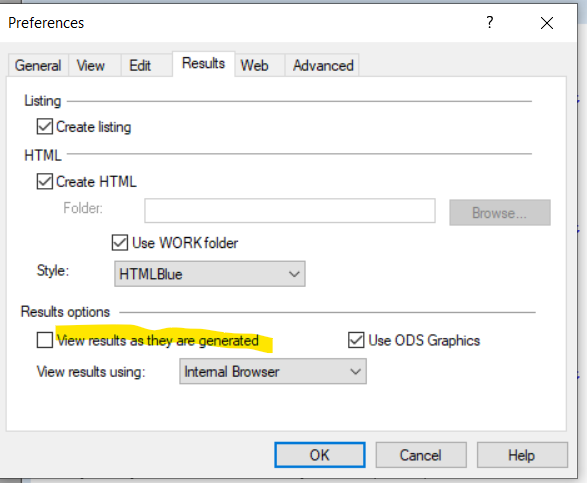Disable Use ODS Graphics checkbox
Image resolution: width=587 pixels, height=483 pixels.
[356, 340]
